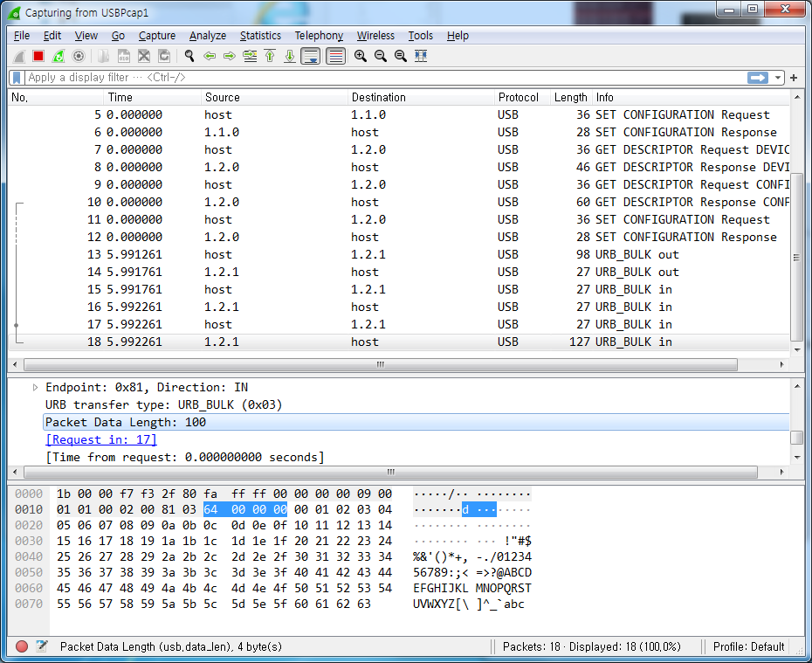This screenshot has height=663, width=812.
Task: Go forward in packet history
Action: (230, 56)
